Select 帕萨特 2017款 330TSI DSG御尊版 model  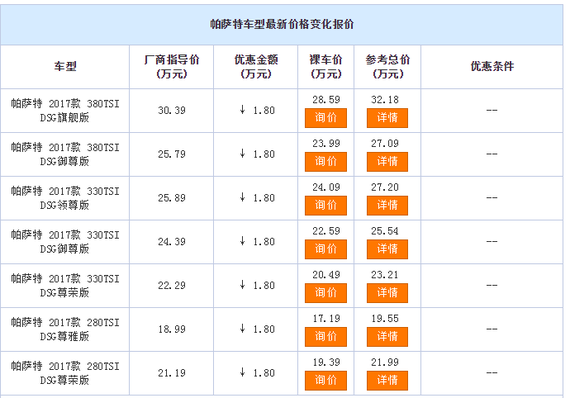pyautogui.click(x=65, y=242)
